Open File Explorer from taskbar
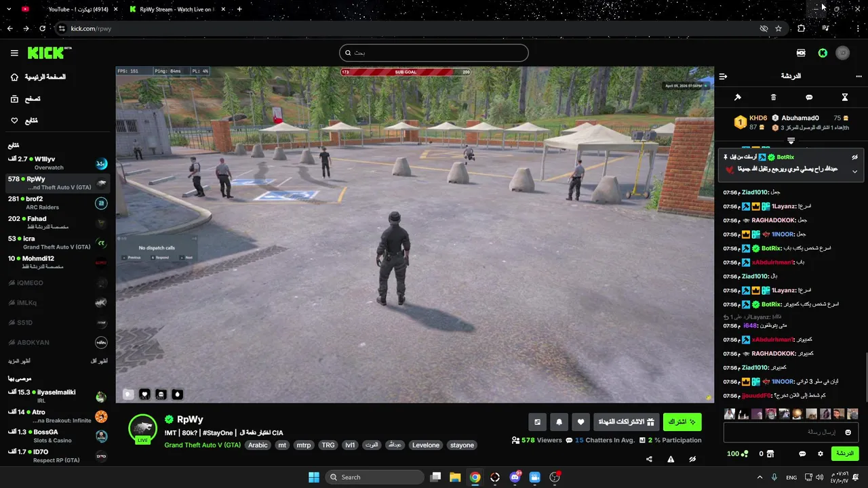 (455, 477)
